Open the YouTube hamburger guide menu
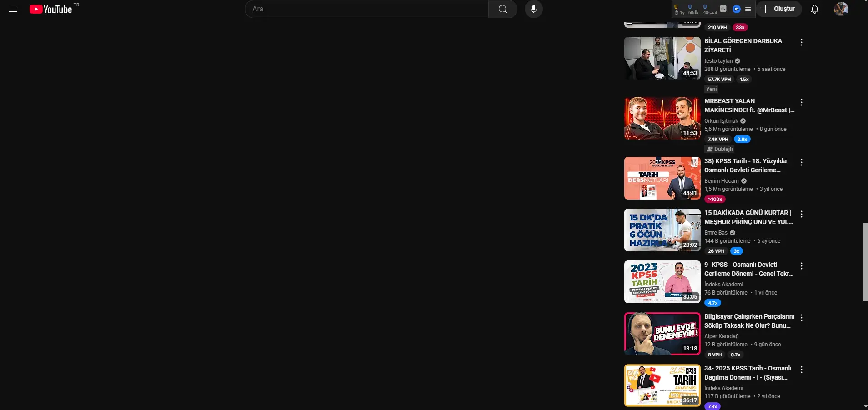This screenshot has height=410, width=868. tap(13, 9)
